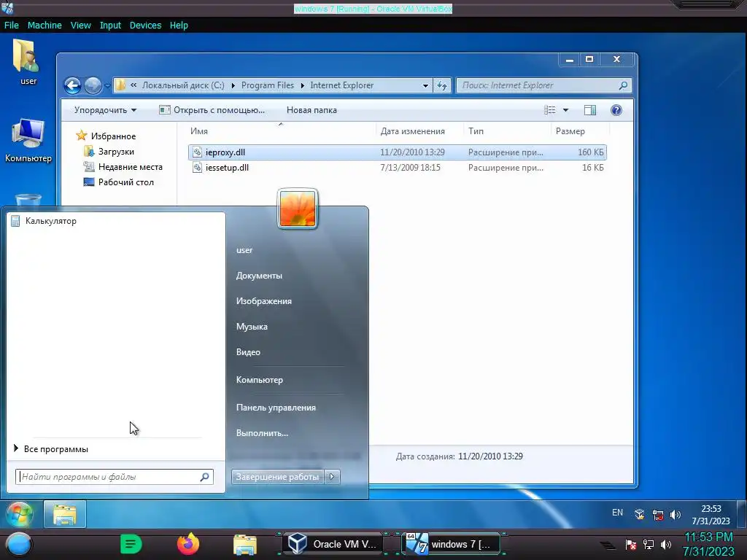Click the guest tray network icon
This screenshot has height=560, width=747.
click(x=658, y=515)
